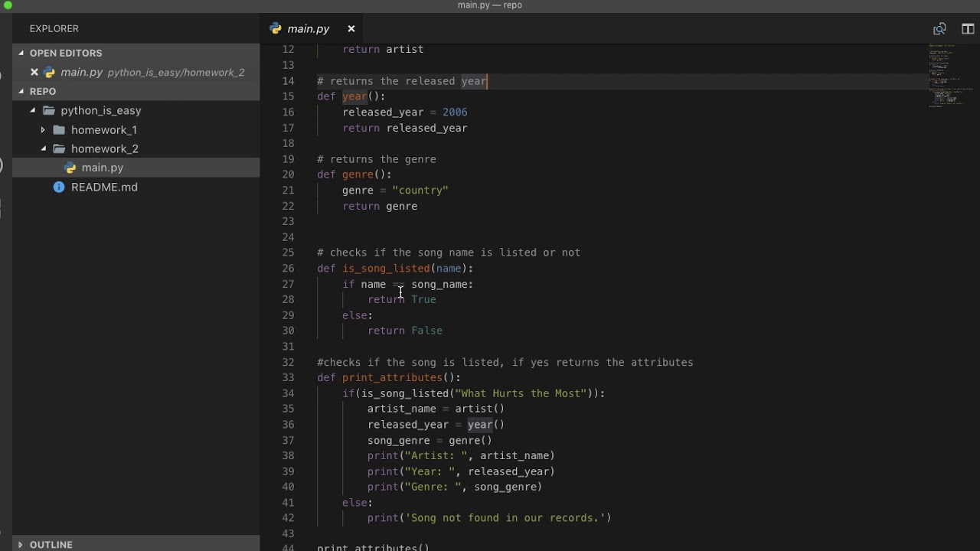Click the comment about checking song name listed
Screen dimensions: 980x551
(x=449, y=253)
